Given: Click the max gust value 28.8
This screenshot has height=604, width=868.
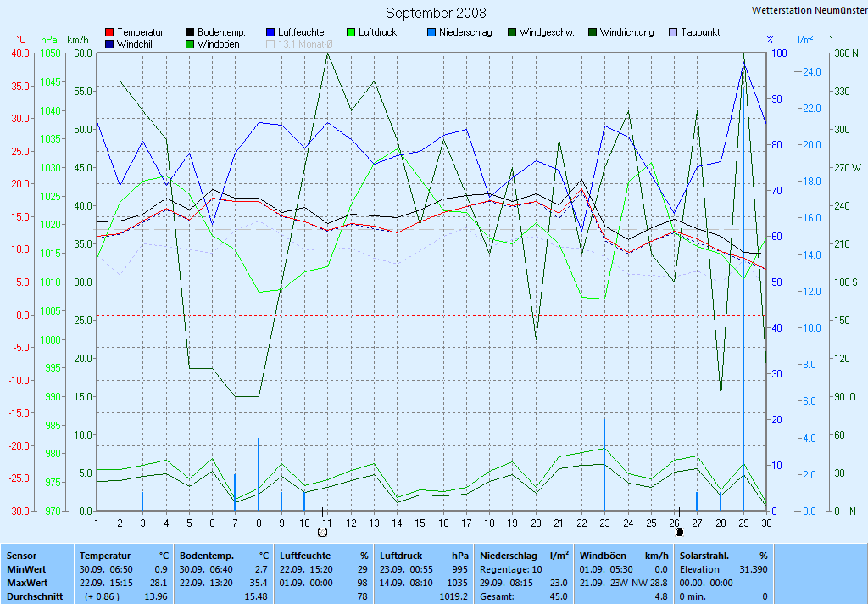Looking at the screenshot, I should 658,583.
